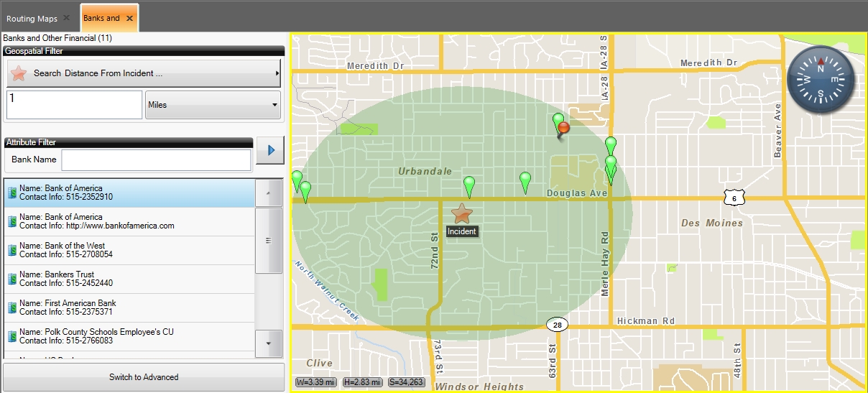Run the attribute filter with the blue arrow

click(270, 150)
